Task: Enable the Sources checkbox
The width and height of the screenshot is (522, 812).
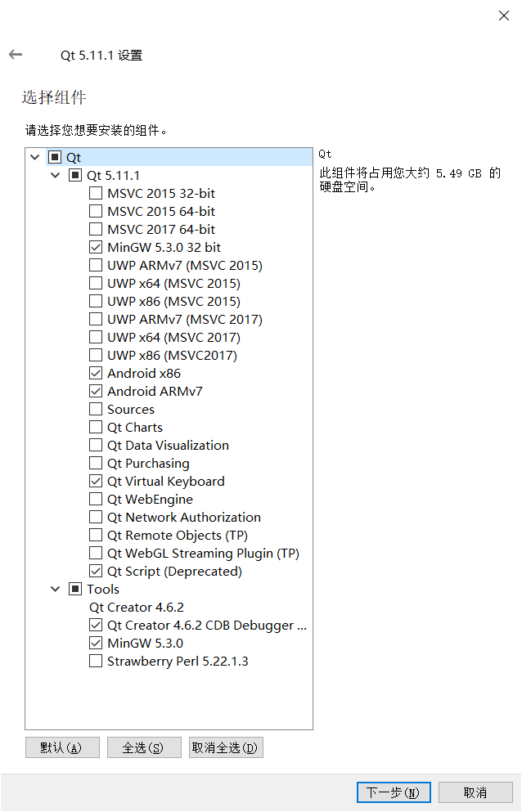Action: (x=96, y=410)
